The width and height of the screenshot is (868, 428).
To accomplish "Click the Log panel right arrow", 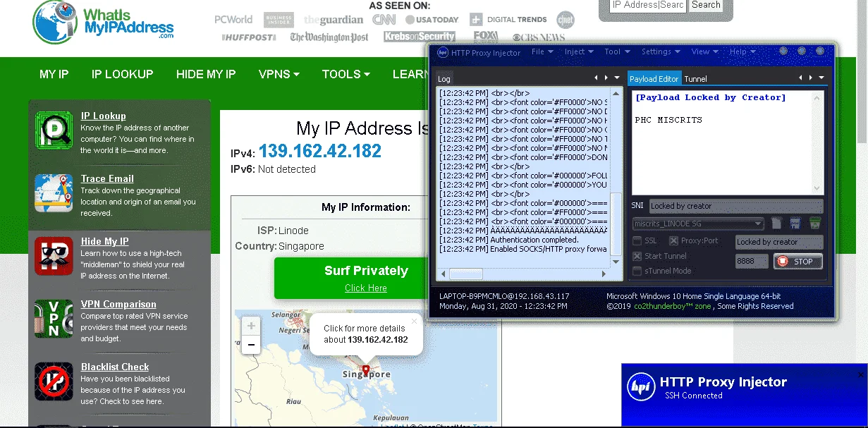I will 606,78.
